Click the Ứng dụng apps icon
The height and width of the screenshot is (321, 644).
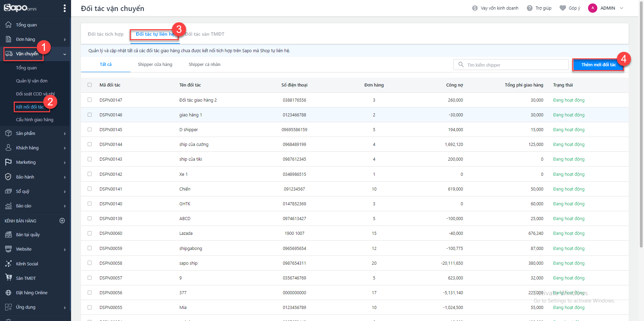9,307
